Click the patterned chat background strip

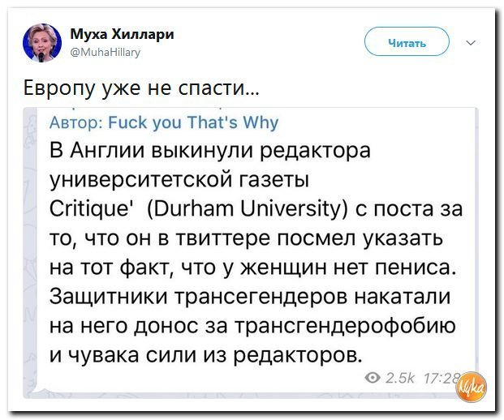coord(30,251)
